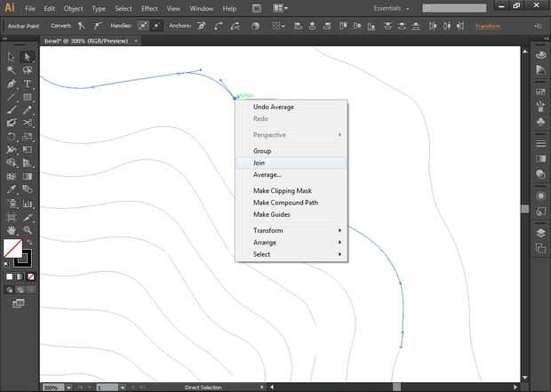Expand the Transform submenu arrow
551x392 pixels.
[x=339, y=230]
